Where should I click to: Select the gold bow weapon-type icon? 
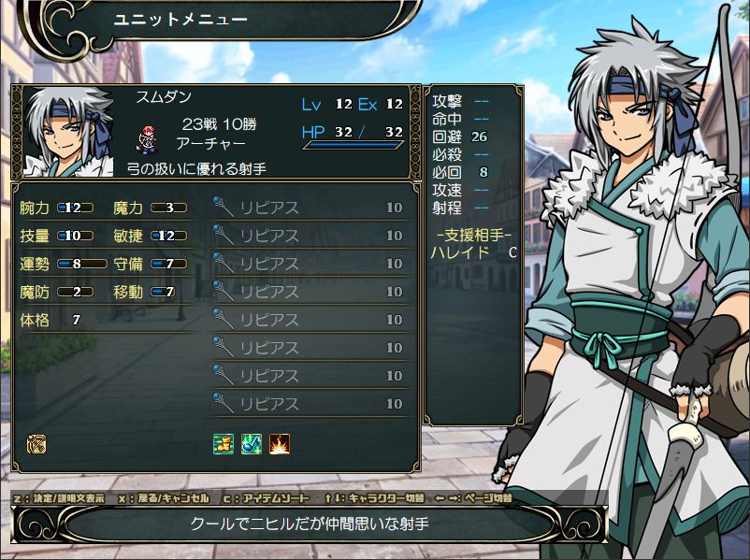[36, 444]
